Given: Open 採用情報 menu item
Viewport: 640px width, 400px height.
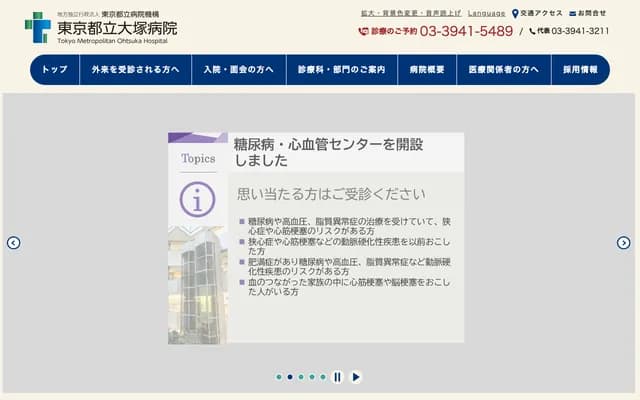Looking at the screenshot, I should pyautogui.click(x=580, y=69).
